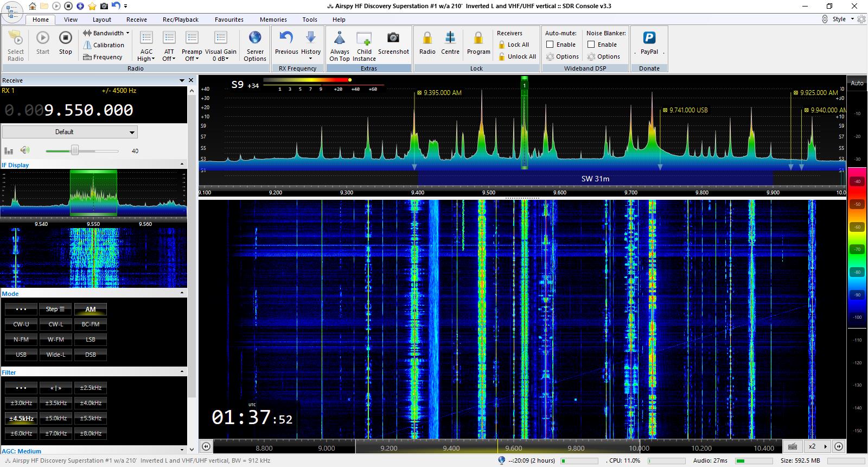The image size is (868, 467).
Task: Click the Child Instance icon
Action: [364, 39]
